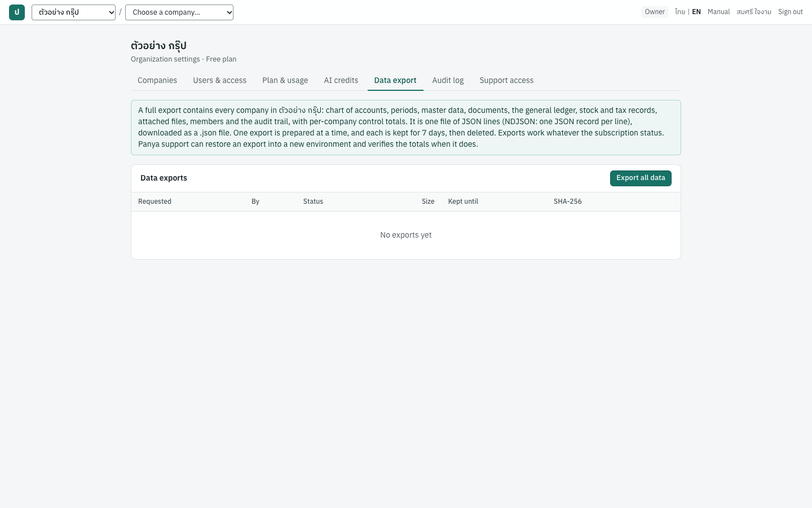Switch language to ไทย
Image resolution: width=812 pixels, height=508 pixels.
coord(680,12)
